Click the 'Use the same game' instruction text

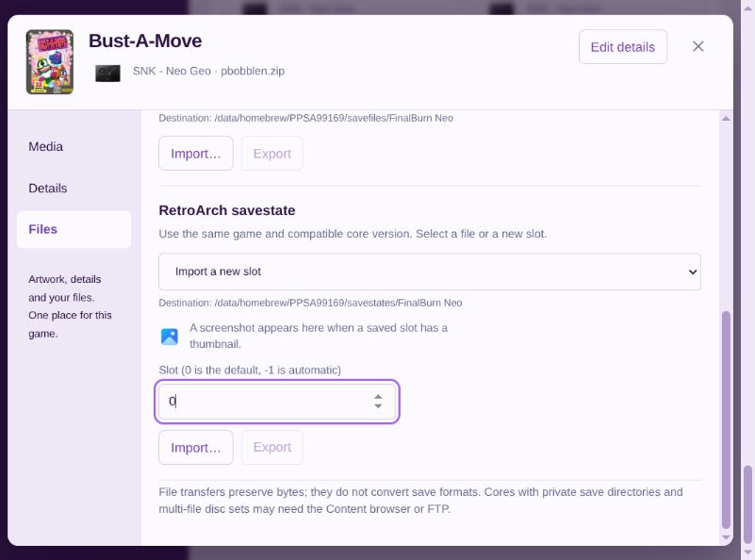353,234
